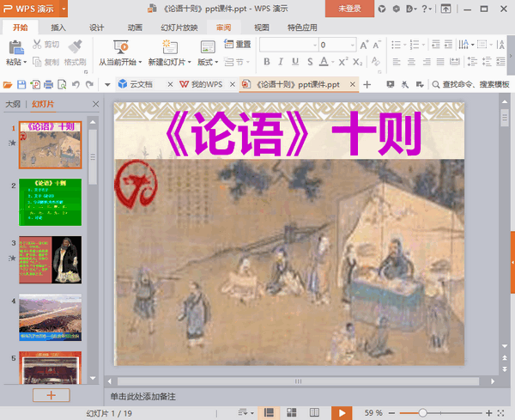Toggle text shadow S button
The image size is (515, 420).
(310, 62)
